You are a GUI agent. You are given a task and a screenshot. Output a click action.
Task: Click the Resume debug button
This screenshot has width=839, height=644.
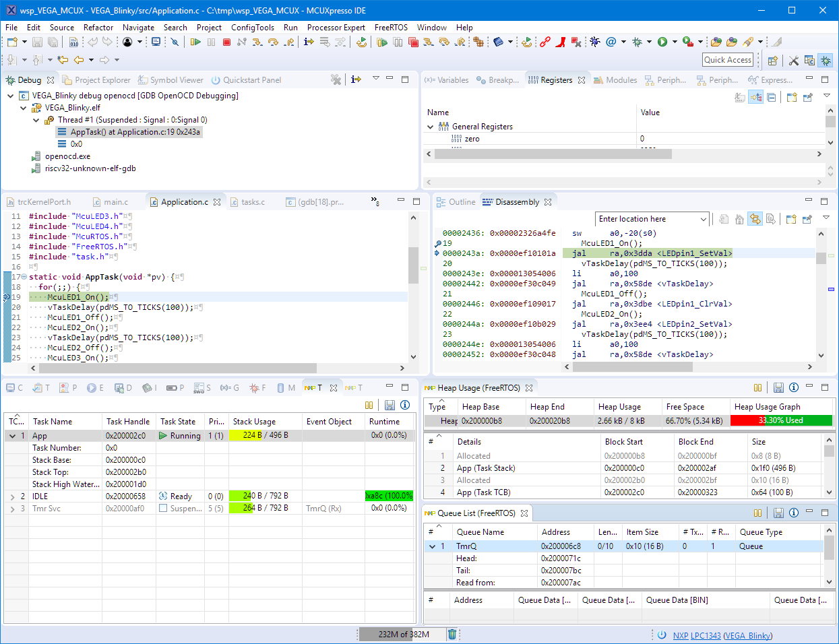pos(195,42)
